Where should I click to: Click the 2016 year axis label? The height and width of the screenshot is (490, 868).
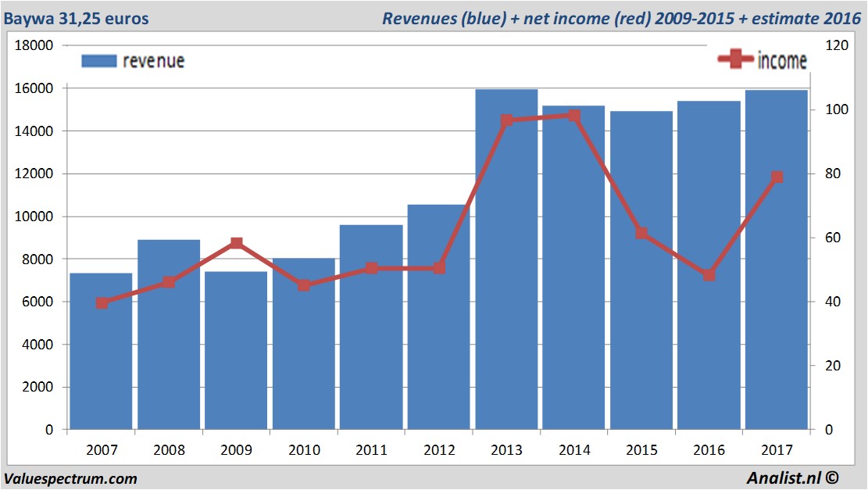click(x=709, y=450)
